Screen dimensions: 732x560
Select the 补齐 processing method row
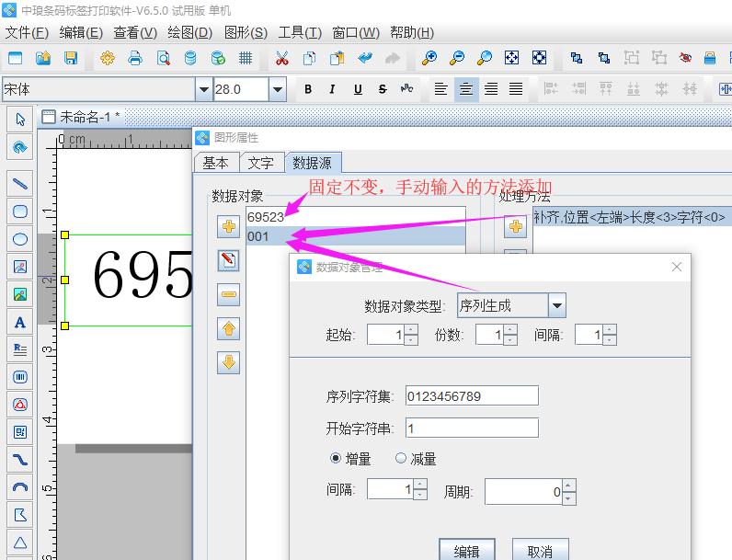[x=632, y=217]
